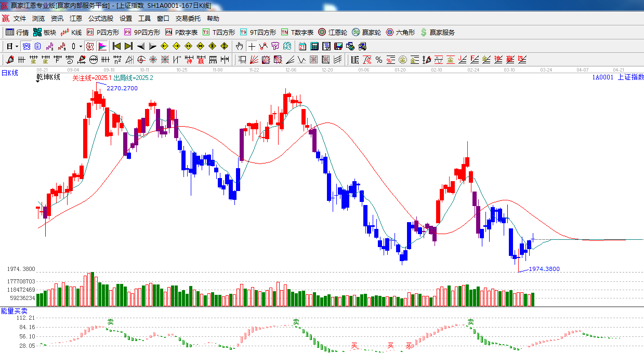Jump to first bar with skip-back arrow
644x354 pixels.
[116, 46]
